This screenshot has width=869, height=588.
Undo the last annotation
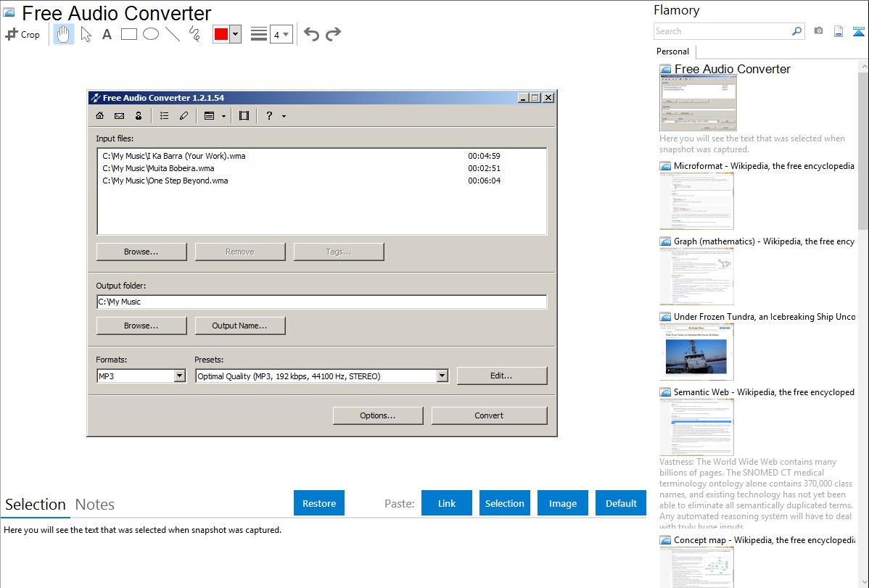click(311, 34)
